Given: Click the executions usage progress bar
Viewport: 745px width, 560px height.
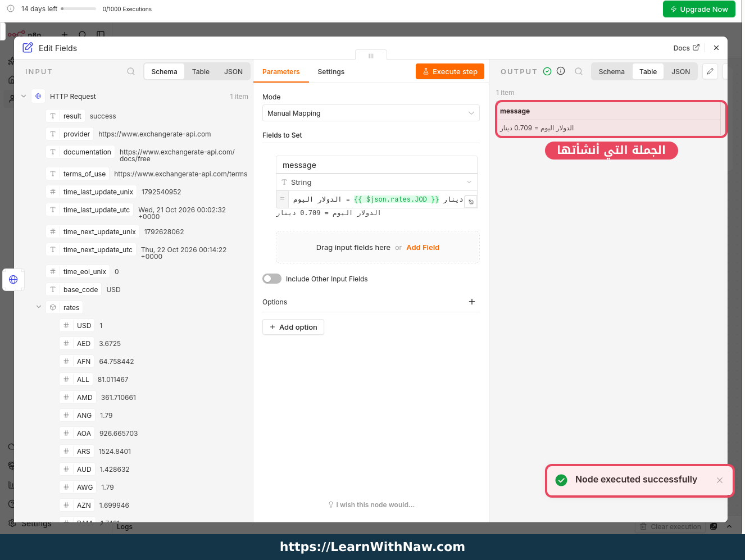Looking at the screenshot, I should (x=79, y=9).
